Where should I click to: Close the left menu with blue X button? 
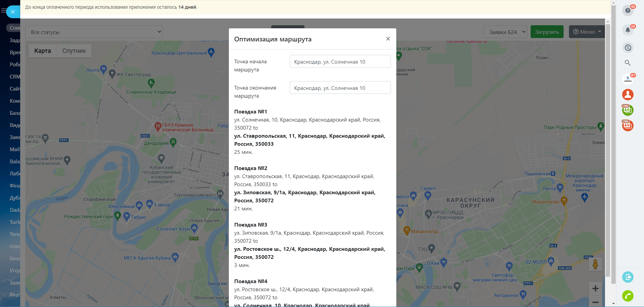[13, 12]
